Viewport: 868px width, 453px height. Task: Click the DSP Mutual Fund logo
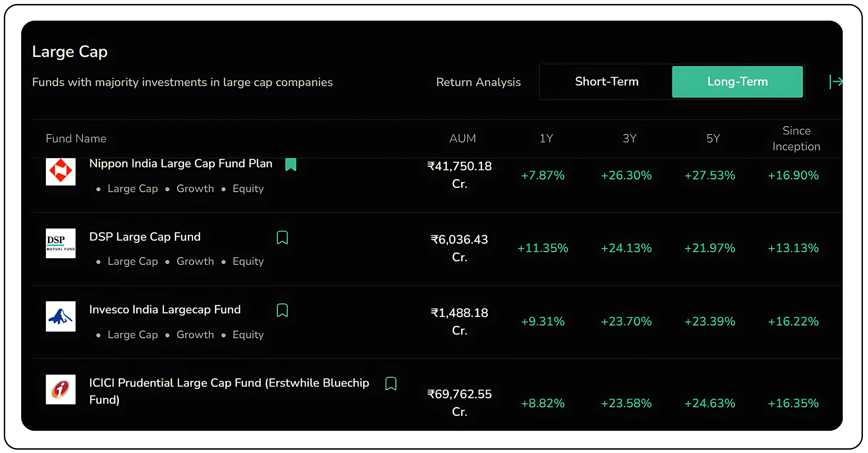coord(61,243)
